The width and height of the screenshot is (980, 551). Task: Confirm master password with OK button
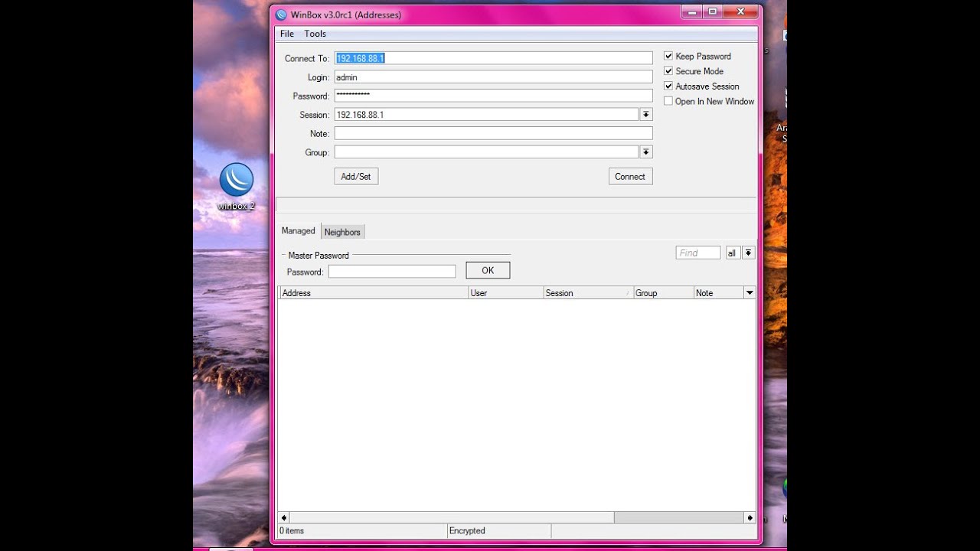pos(488,270)
